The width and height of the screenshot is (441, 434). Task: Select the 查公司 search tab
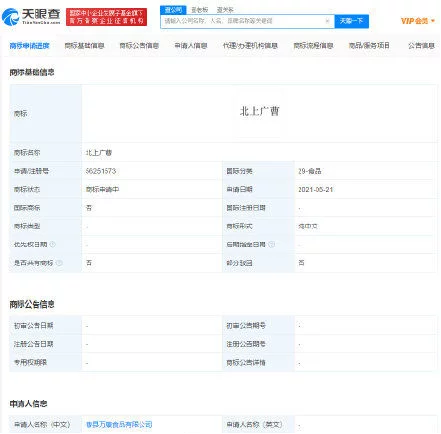click(x=173, y=10)
